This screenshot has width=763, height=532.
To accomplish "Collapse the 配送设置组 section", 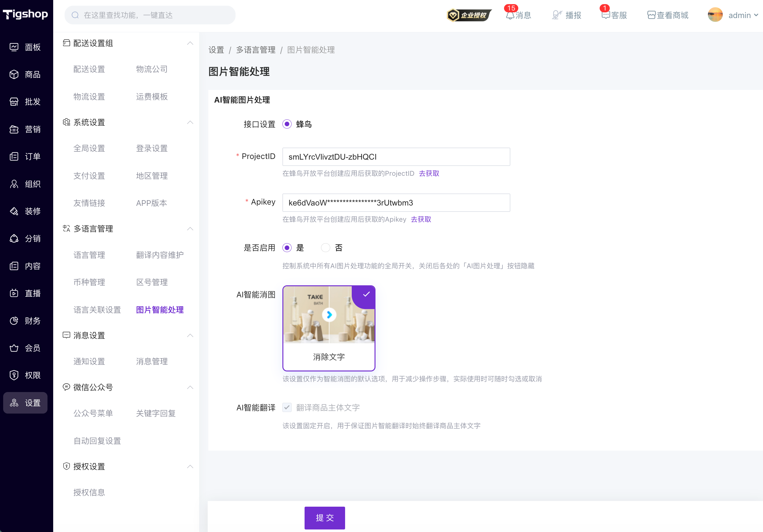I will 190,43.
